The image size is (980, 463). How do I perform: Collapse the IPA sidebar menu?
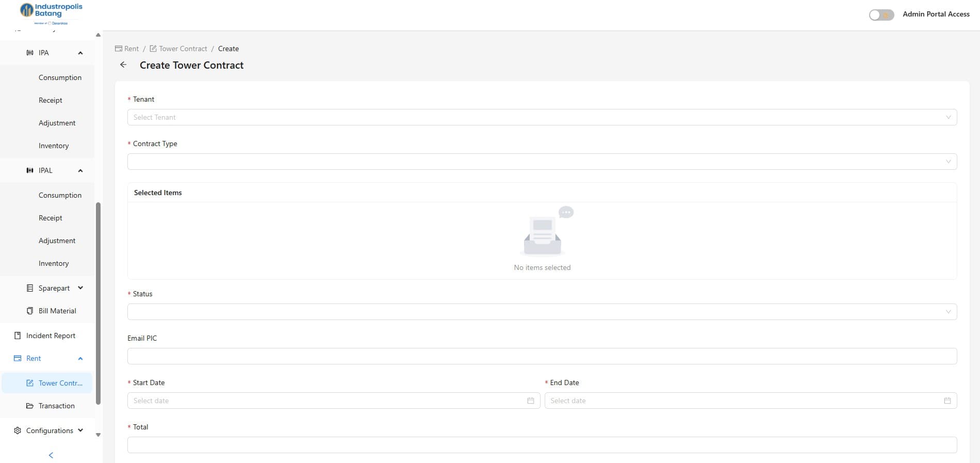pos(80,53)
